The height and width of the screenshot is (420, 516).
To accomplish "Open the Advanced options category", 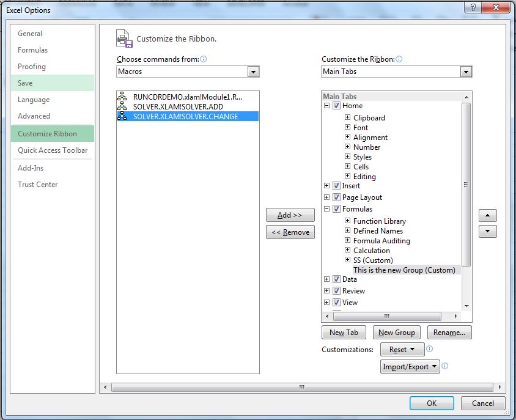I will click(x=53, y=116).
